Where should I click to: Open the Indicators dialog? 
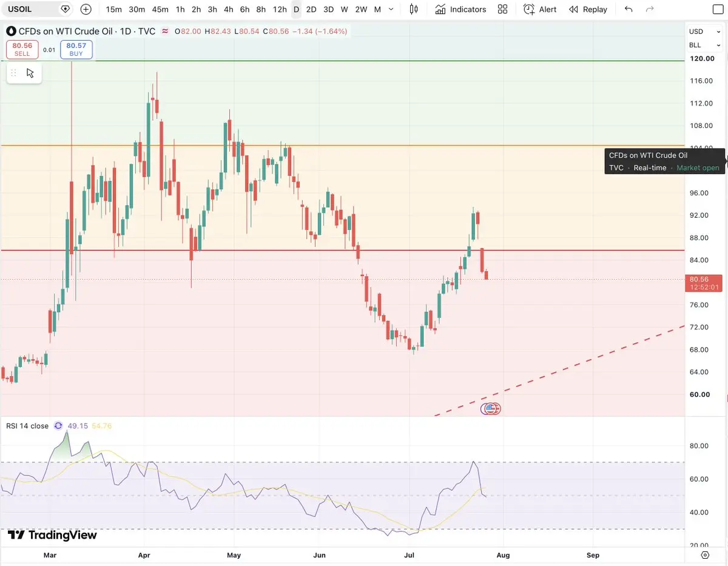coord(460,9)
